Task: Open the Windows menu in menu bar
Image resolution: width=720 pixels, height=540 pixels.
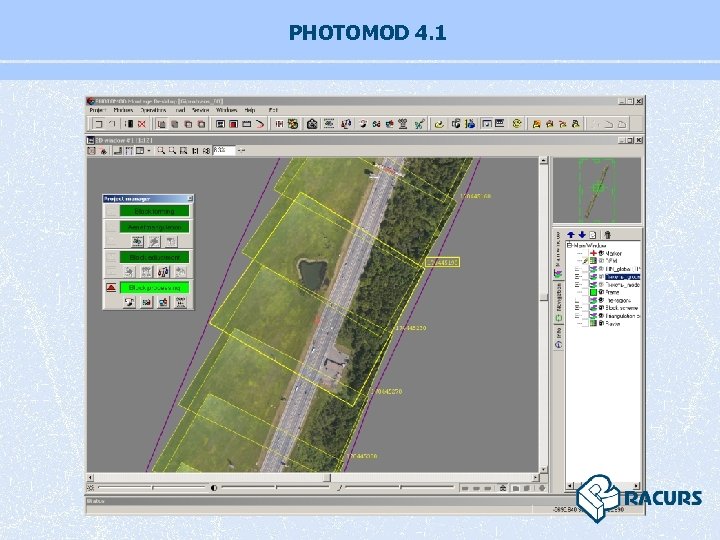Action: pos(226,110)
